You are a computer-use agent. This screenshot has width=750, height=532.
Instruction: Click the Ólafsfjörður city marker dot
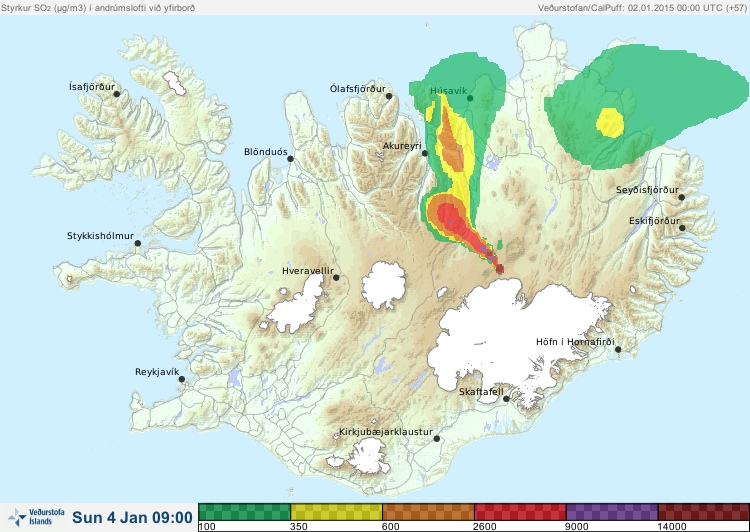coord(389,96)
